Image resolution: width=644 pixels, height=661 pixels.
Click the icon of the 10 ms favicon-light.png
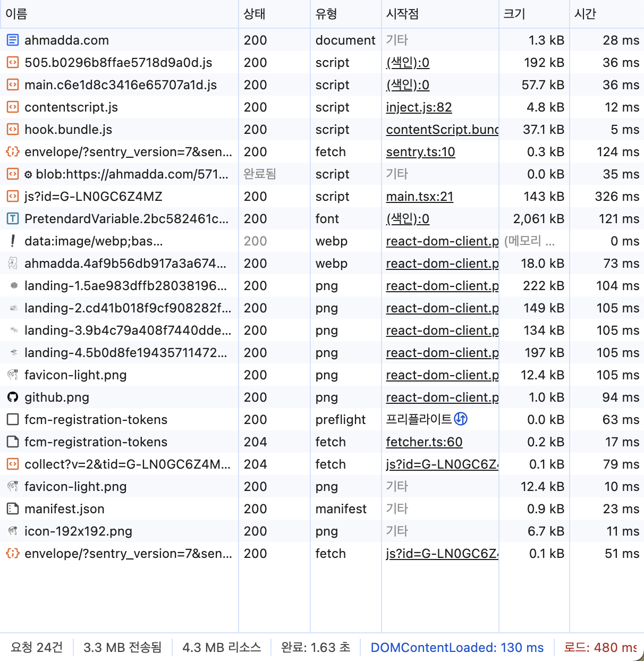[x=13, y=486]
